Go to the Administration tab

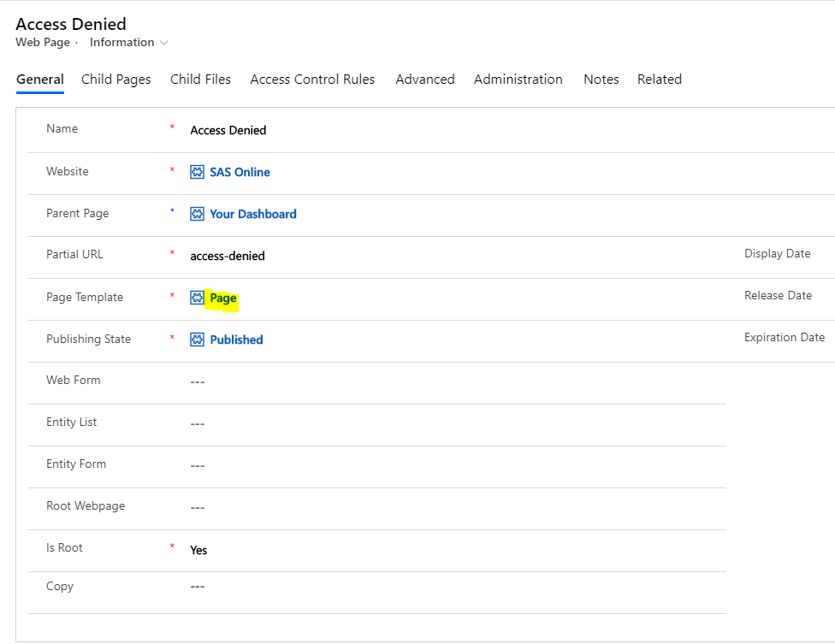[518, 80]
